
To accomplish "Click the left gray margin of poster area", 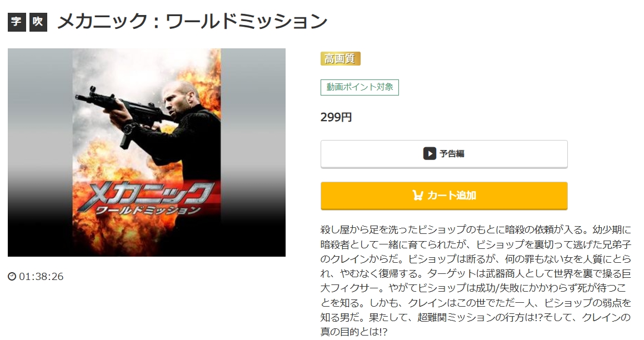I will click(40, 152).
